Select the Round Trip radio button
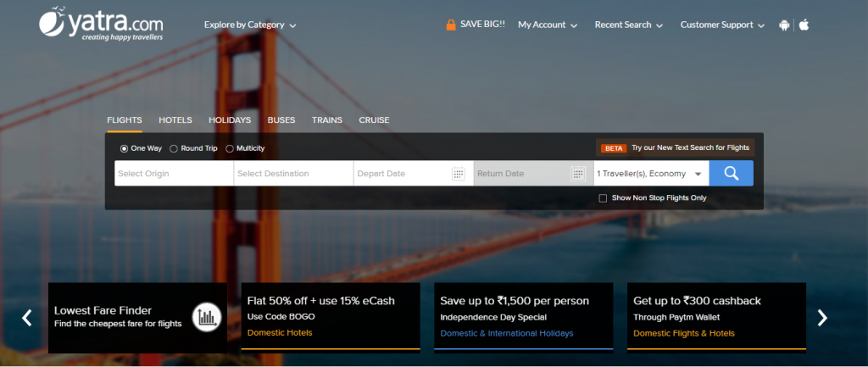 coord(173,148)
